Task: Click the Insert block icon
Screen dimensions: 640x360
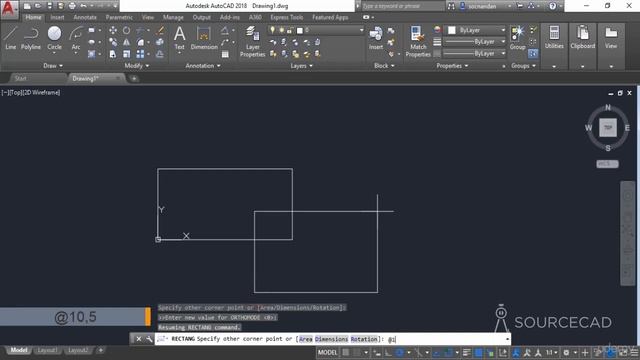Action: click(x=376, y=38)
